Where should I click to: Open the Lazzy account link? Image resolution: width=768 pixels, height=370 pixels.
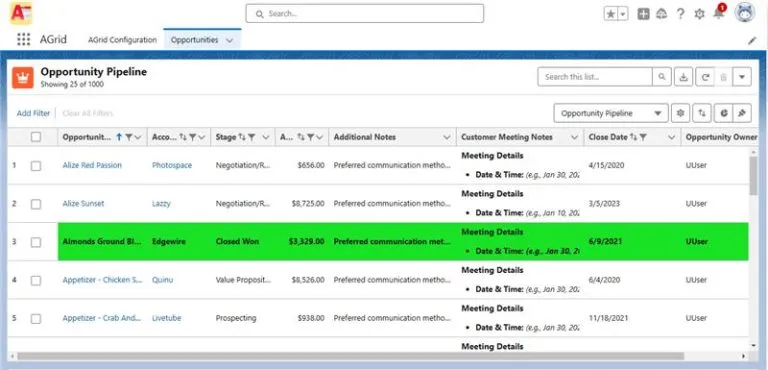(x=161, y=203)
